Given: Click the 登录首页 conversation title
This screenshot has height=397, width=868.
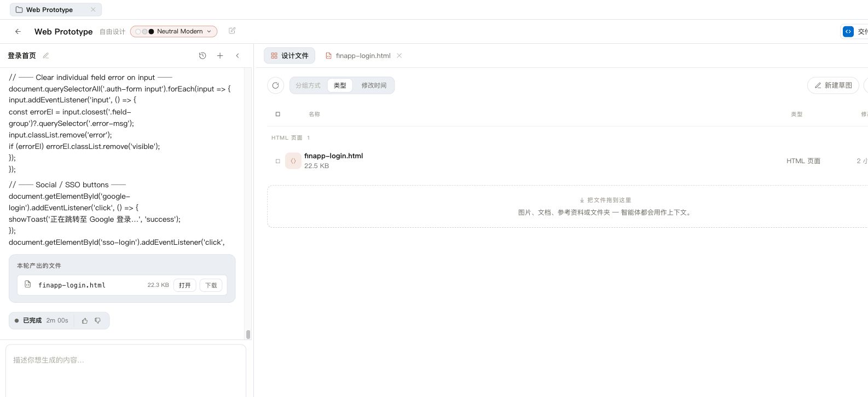Looking at the screenshot, I should coord(22,55).
